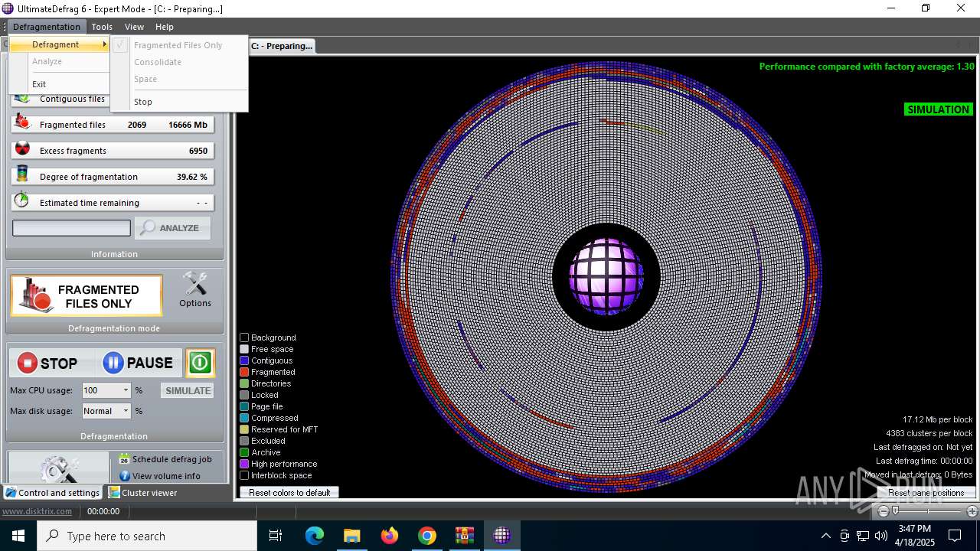Viewport: 980px width, 551px height.
Task: Open Schedule defrag job calendar icon
Action: coord(125,459)
